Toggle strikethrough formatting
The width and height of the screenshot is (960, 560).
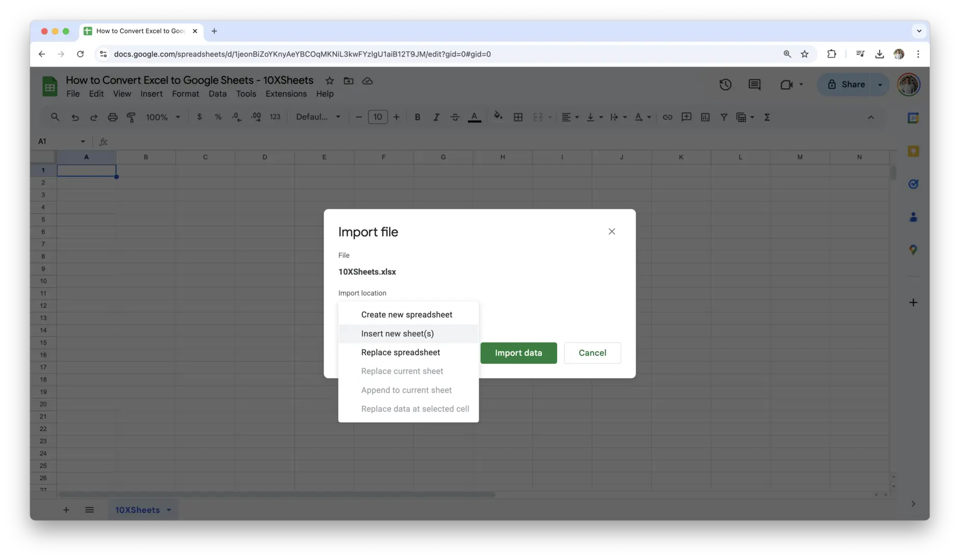[455, 117]
